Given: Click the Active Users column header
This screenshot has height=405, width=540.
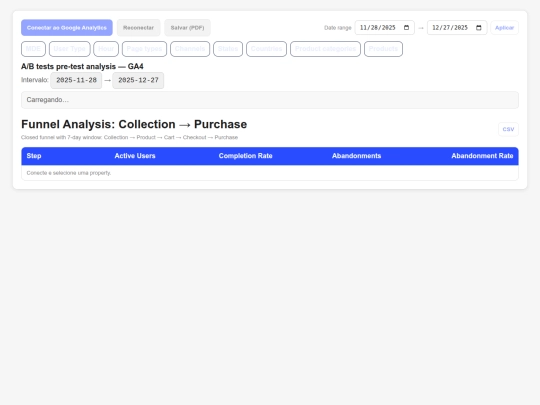Looking at the screenshot, I should 135,156.
